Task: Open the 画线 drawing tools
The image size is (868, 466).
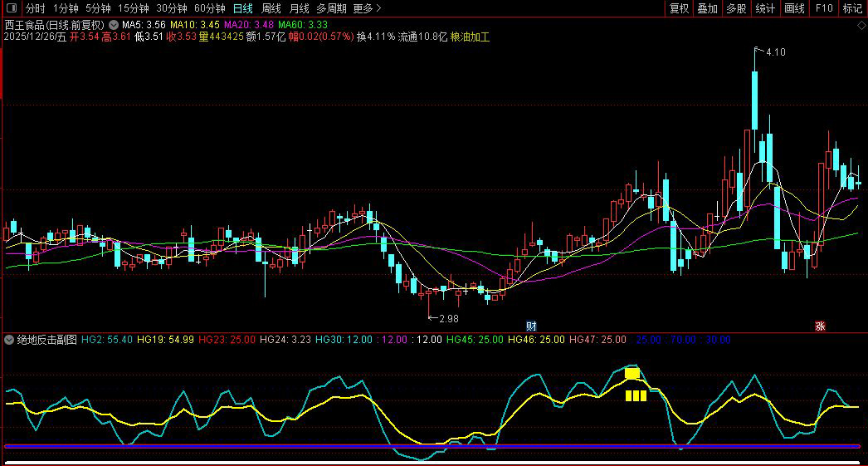Action: pos(794,8)
